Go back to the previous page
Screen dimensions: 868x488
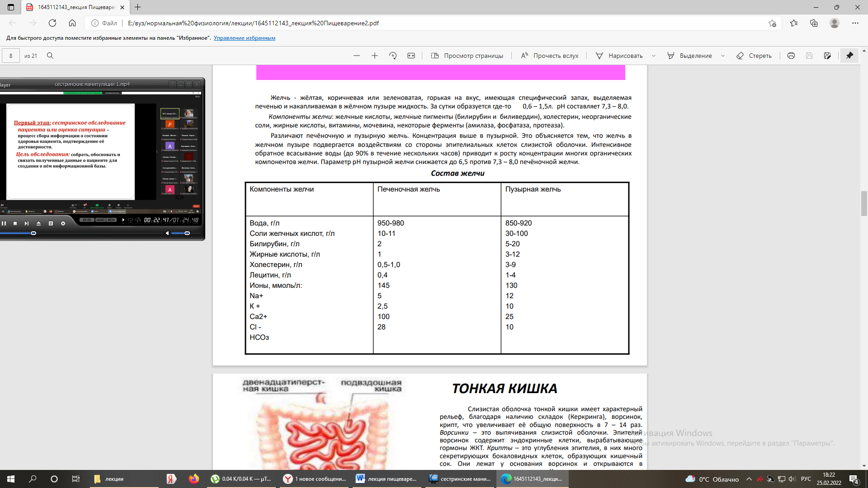pos(13,23)
